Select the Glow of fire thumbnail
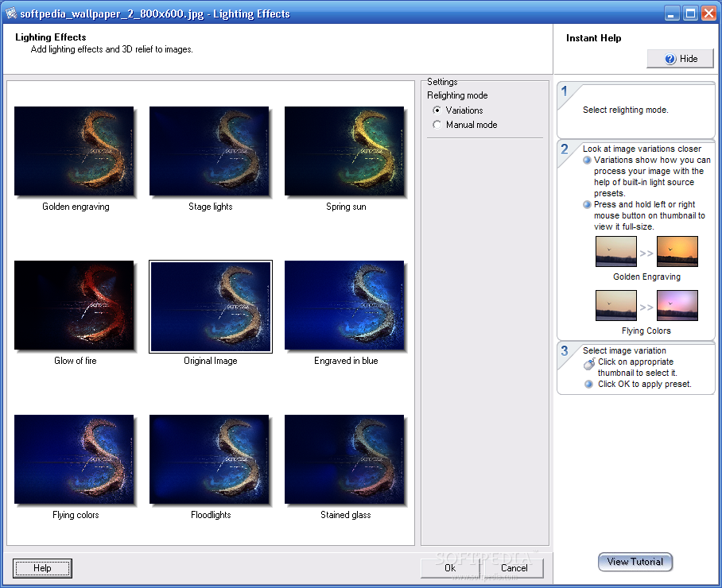 (74, 305)
